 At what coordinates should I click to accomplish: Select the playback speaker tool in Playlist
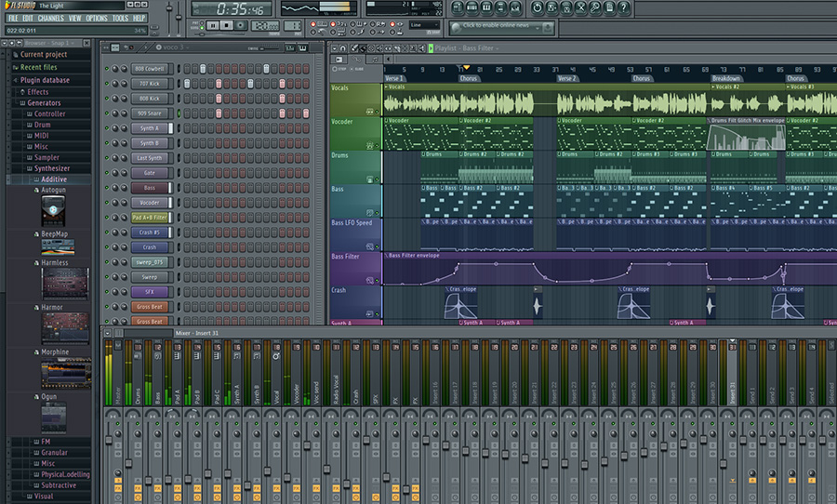pos(421,48)
